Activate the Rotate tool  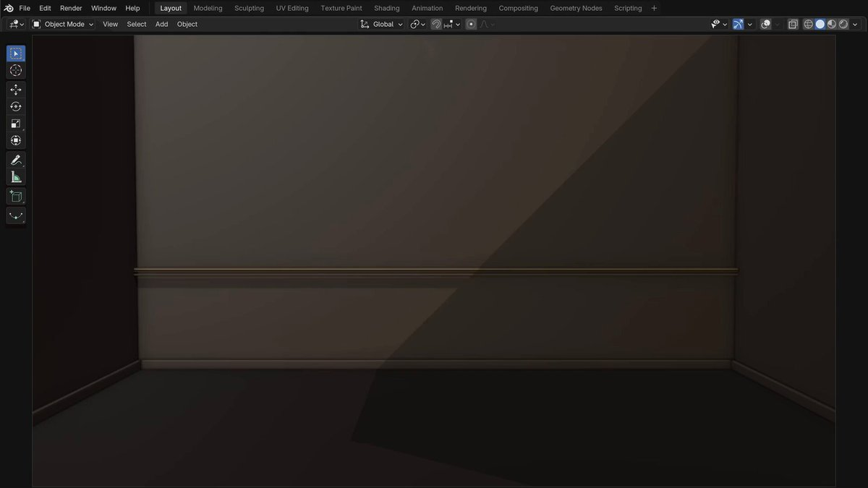tap(16, 106)
